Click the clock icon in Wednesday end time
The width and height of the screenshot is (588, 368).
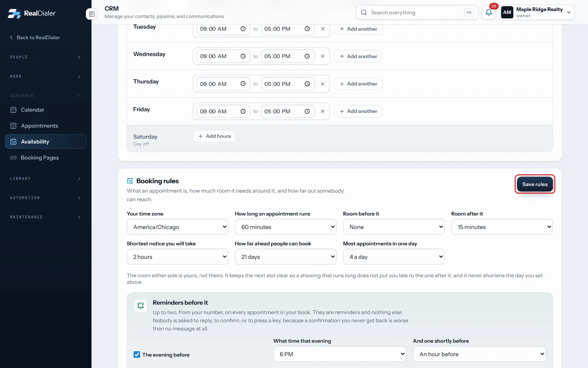307,56
